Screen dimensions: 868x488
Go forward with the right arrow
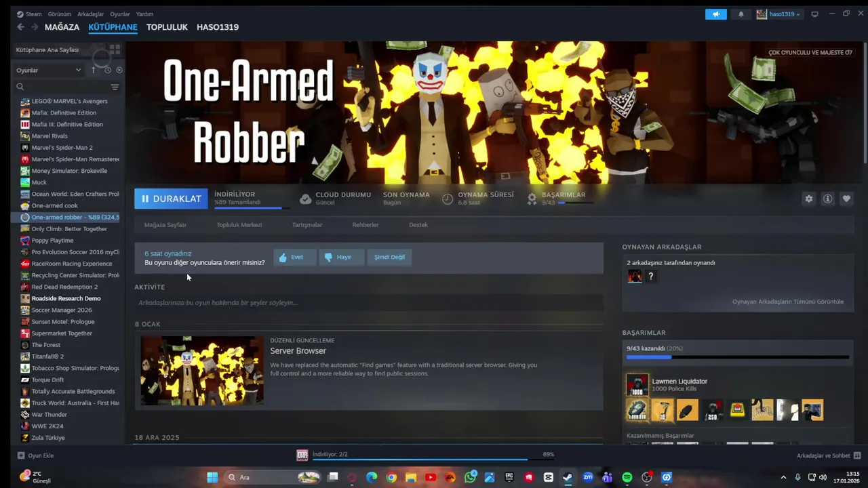[34, 27]
